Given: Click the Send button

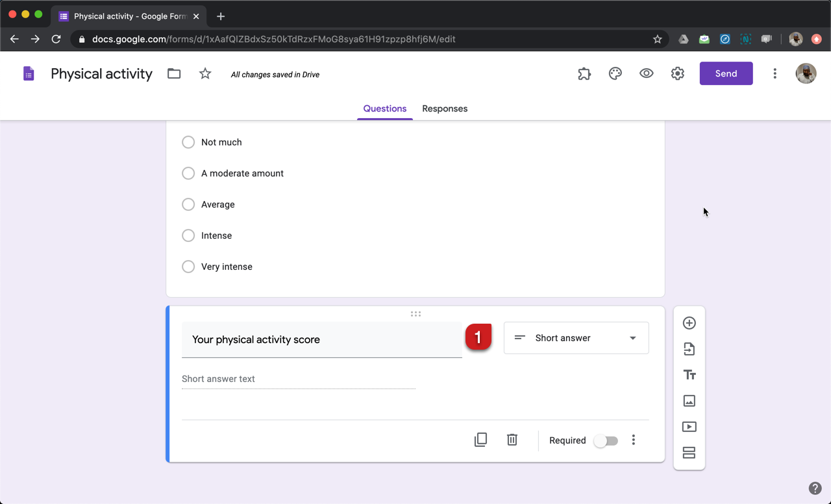Looking at the screenshot, I should [726, 73].
